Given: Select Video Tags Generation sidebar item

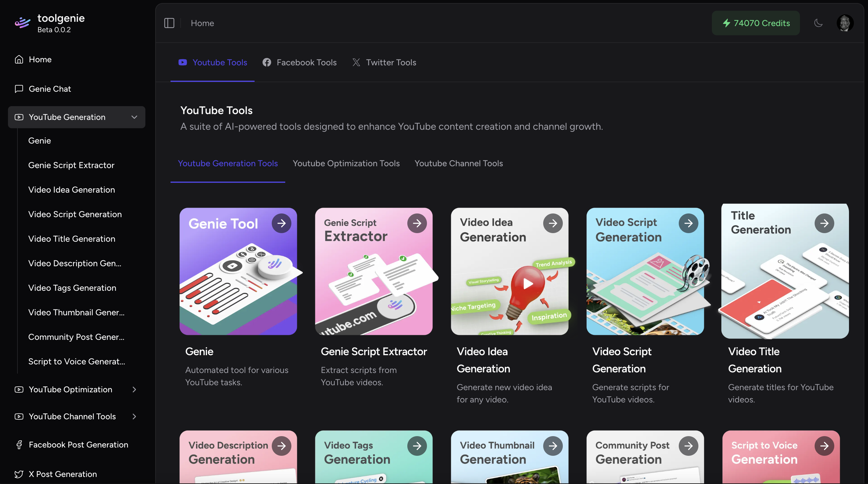Looking at the screenshot, I should click(72, 288).
